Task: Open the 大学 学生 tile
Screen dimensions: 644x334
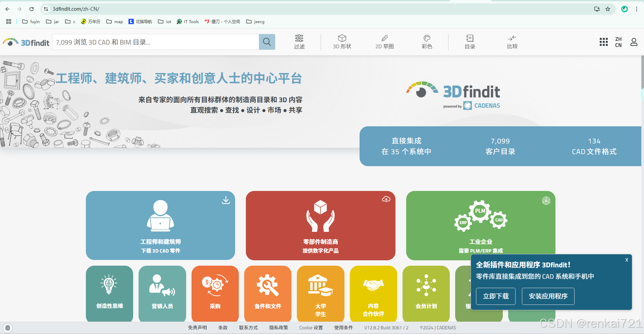Action: coord(321,294)
